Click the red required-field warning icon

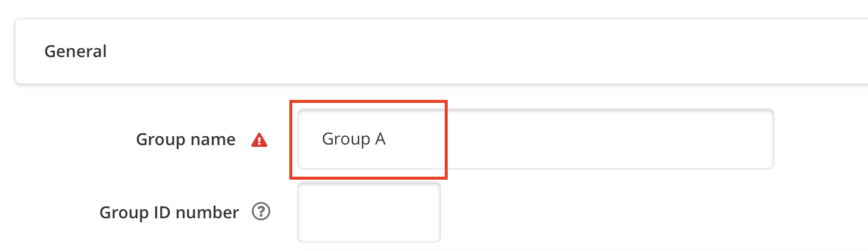click(259, 140)
